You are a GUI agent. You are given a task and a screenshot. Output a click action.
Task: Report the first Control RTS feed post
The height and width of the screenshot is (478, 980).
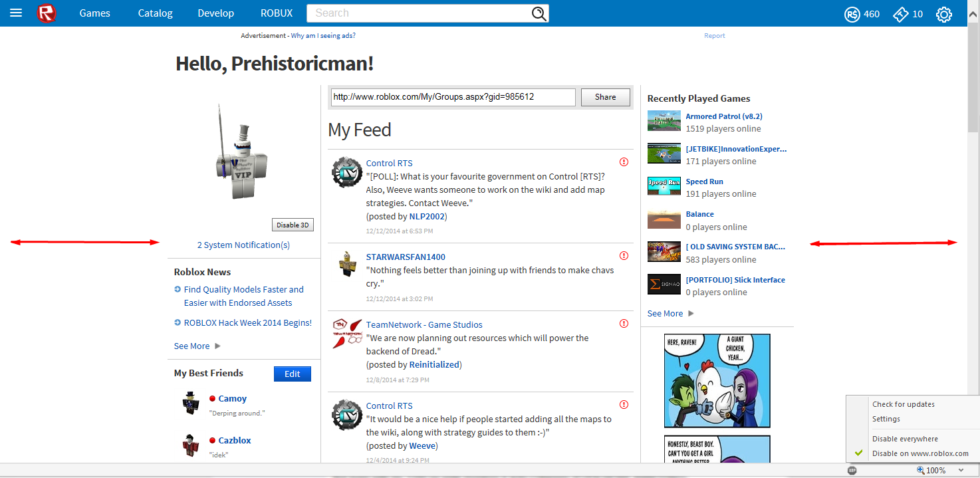point(624,162)
